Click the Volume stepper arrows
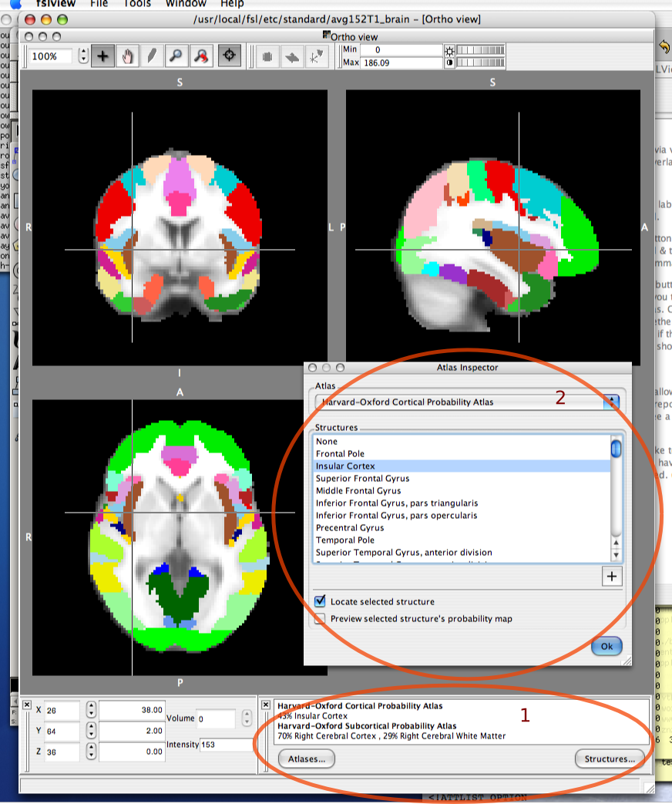 coord(247,718)
